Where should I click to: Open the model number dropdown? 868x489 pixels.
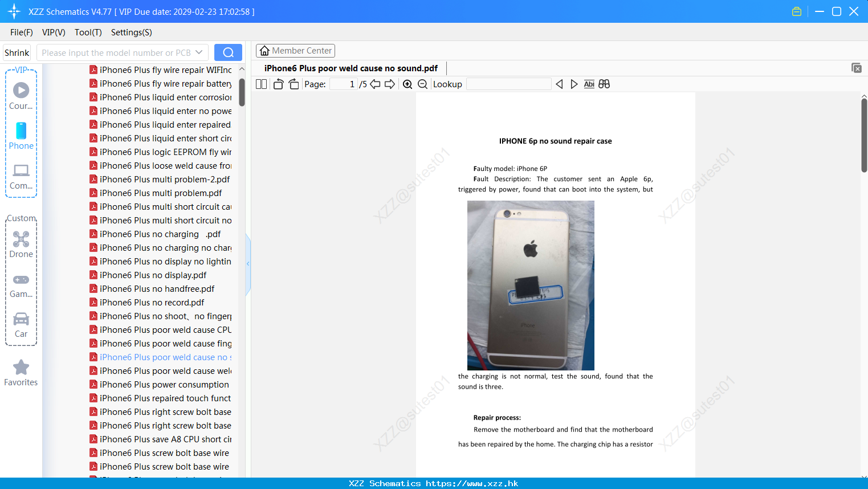199,52
